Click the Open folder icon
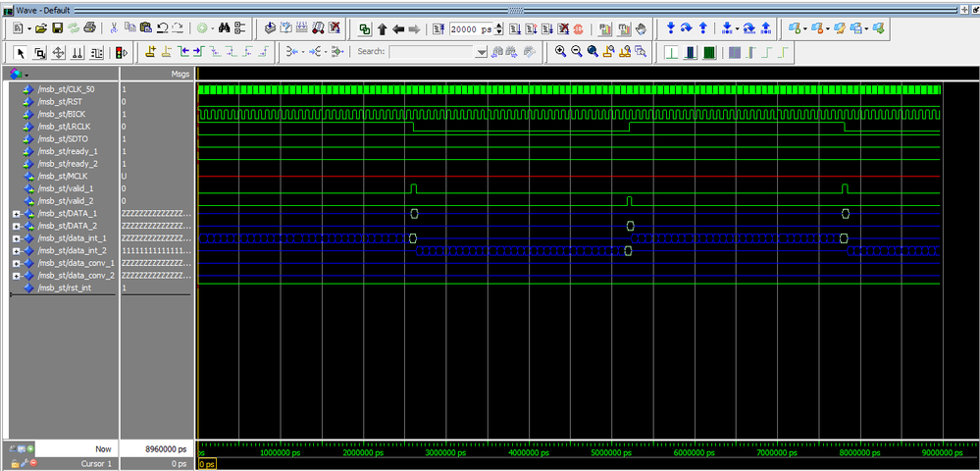 (42, 29)
